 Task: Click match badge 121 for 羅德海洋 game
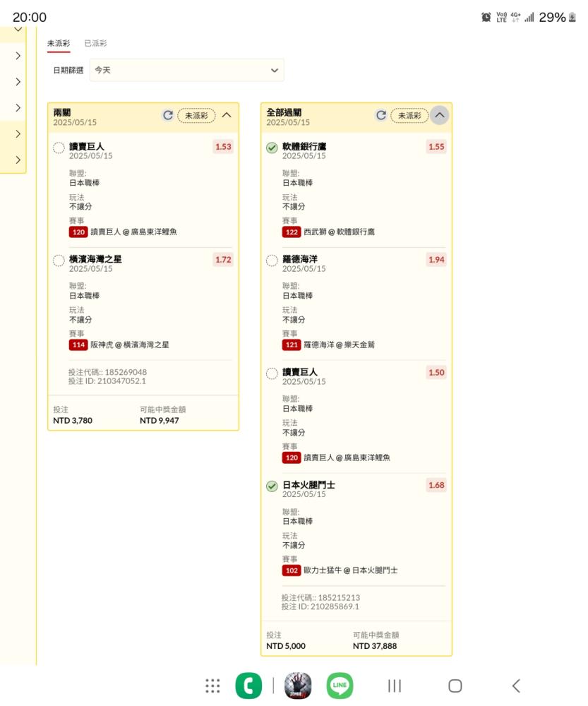click(x=292, y=345)
